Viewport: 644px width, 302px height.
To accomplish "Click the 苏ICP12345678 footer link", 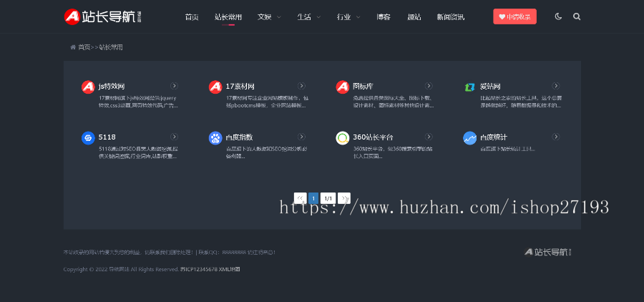I will [199, 270].
